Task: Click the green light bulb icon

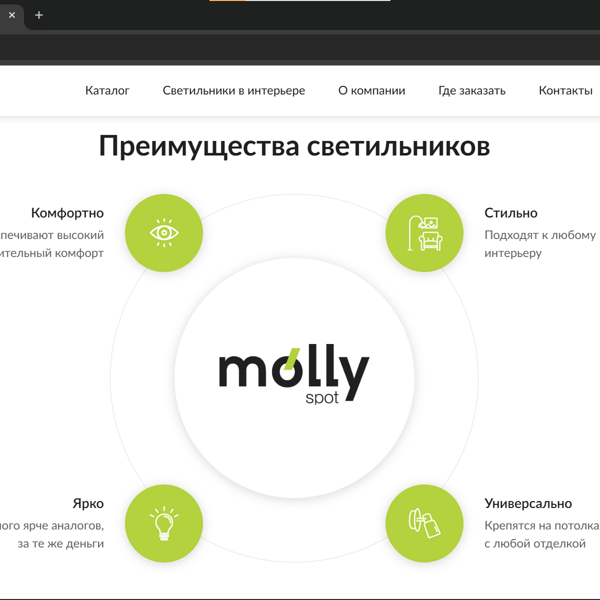Action: (x=164, y=524)
